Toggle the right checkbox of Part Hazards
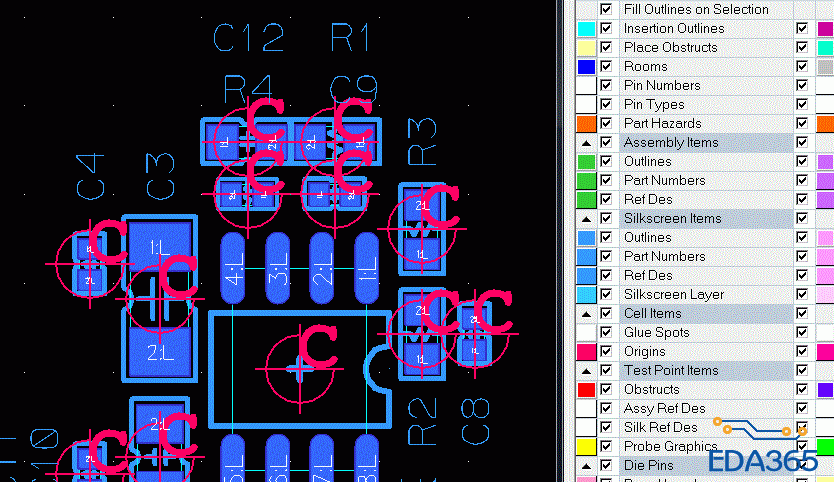 802,123
